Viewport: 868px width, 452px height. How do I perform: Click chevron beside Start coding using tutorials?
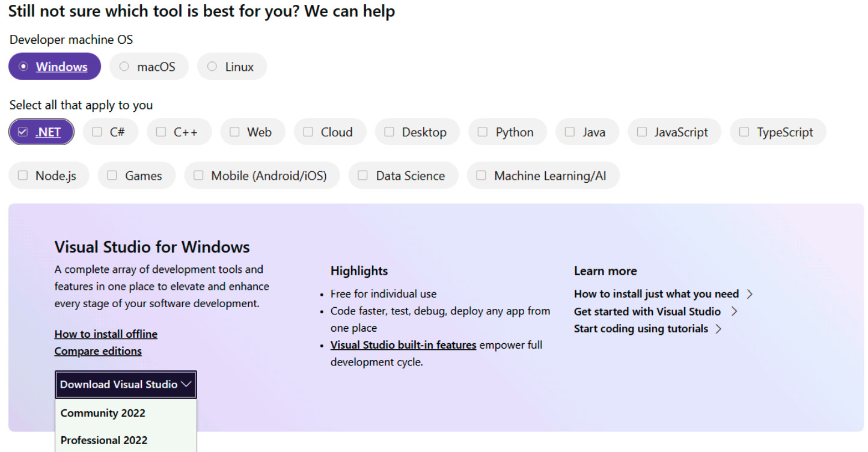pos(718,329)
